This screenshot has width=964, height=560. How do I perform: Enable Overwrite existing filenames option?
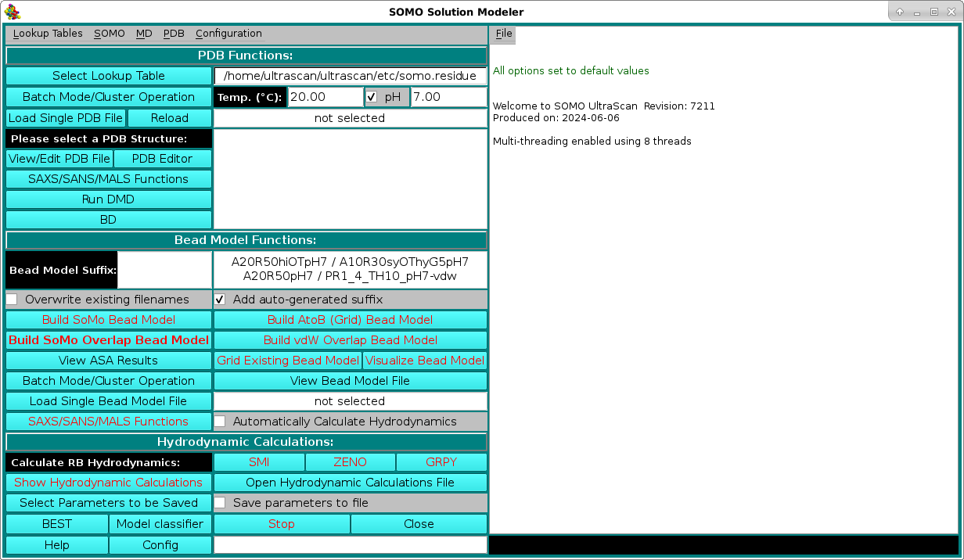(12, 300)
